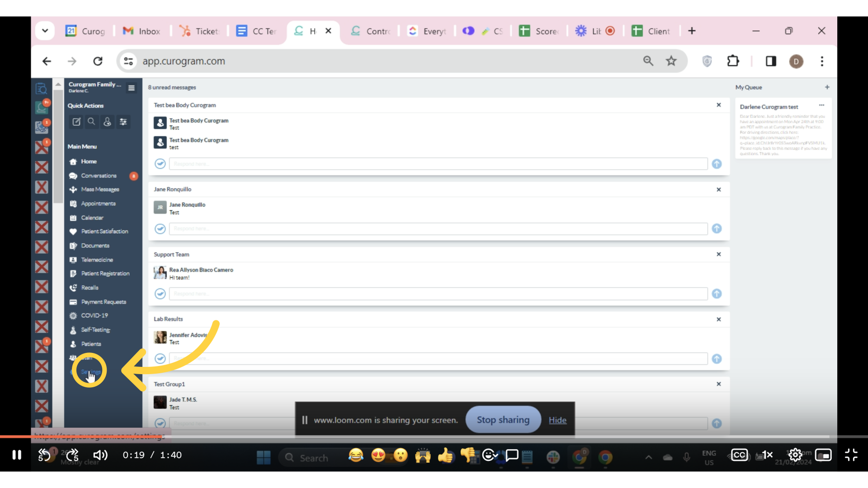Switch to the CC Te document tab

tap(256, 31)
